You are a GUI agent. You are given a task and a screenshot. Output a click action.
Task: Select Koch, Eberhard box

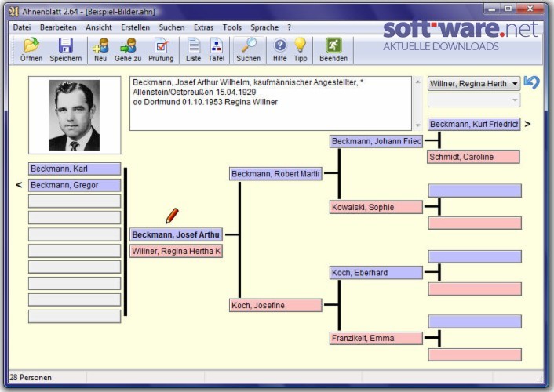(x=376, y=273)
